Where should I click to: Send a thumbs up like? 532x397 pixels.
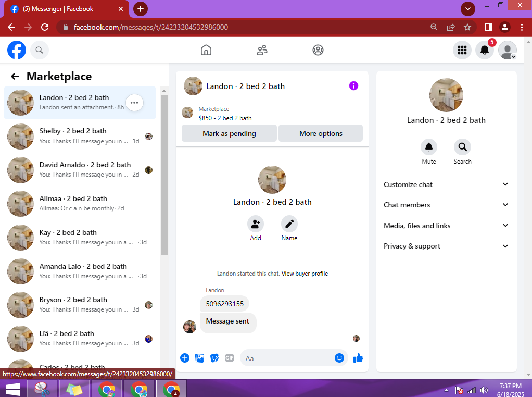pos(358,358)
